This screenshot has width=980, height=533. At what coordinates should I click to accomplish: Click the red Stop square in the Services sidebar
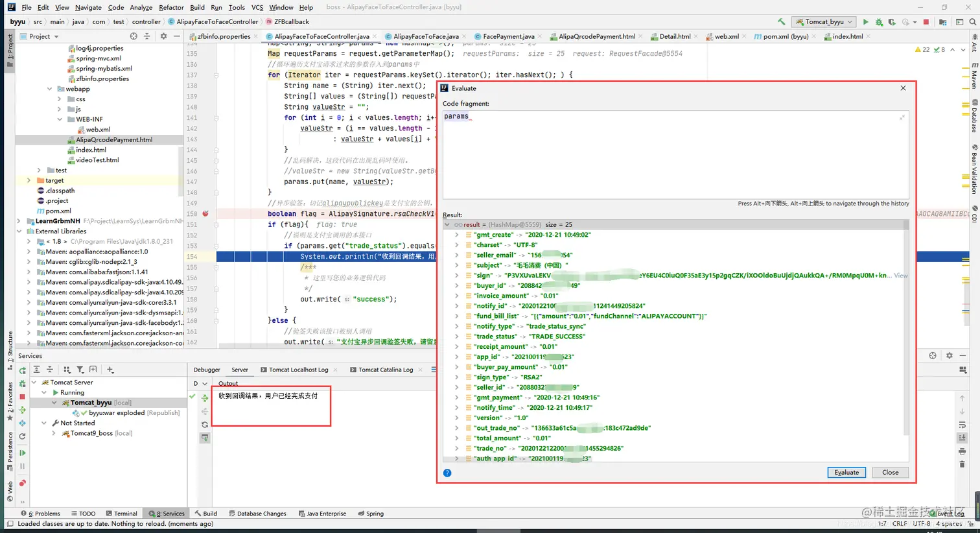(23, 396)
